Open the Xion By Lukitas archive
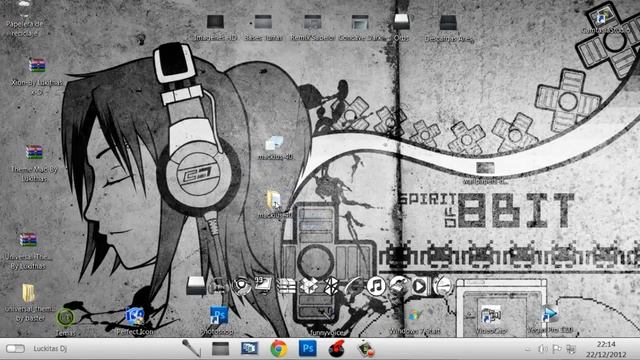The image size is (640, 360). [37, 65]
